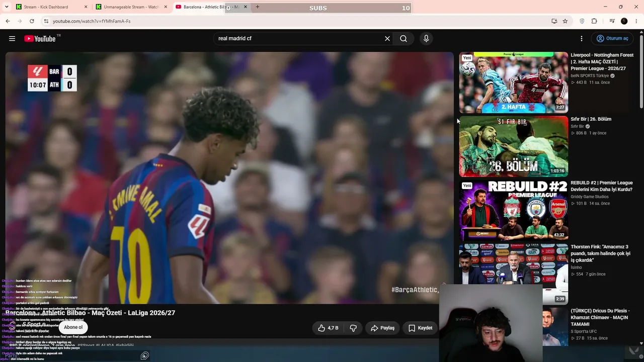Viewport: 644px width, 362px height.
Task: Run the search with the magnifier button
Action: pos(404,39)
